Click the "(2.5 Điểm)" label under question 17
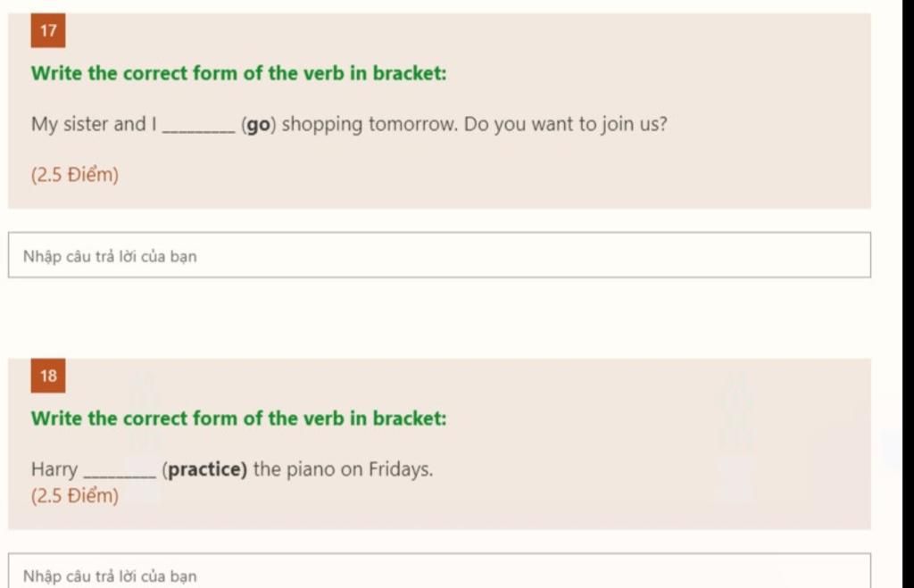The image size is (914, 588). pos(75,175)
